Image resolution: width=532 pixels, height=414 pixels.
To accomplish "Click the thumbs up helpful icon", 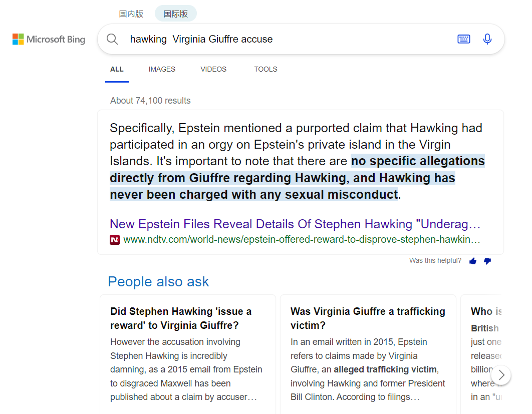I will click(473, 261).
